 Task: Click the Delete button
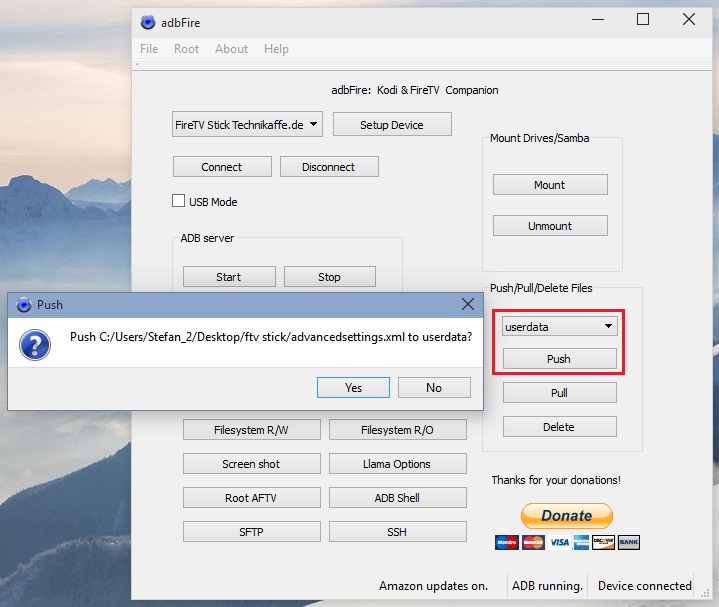(559, 427)
